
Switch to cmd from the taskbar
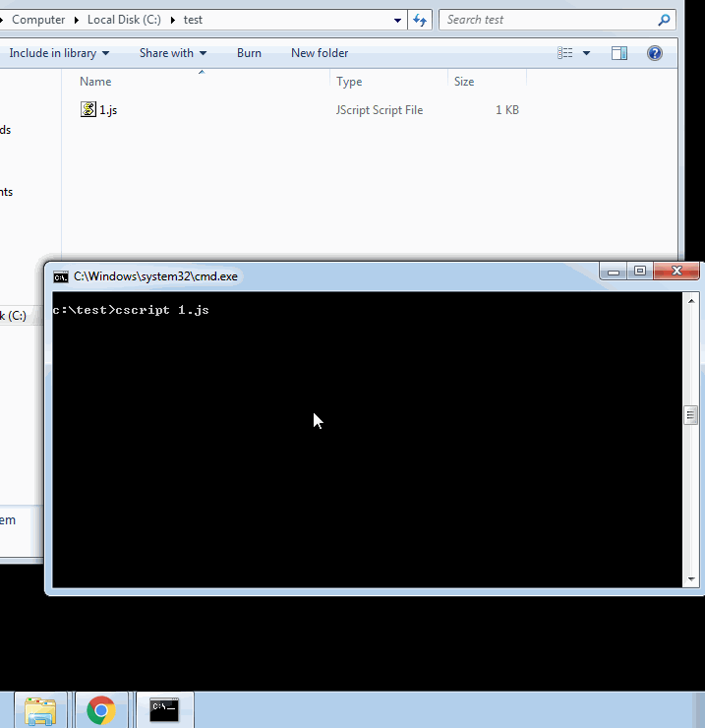(x=164, y=710)
